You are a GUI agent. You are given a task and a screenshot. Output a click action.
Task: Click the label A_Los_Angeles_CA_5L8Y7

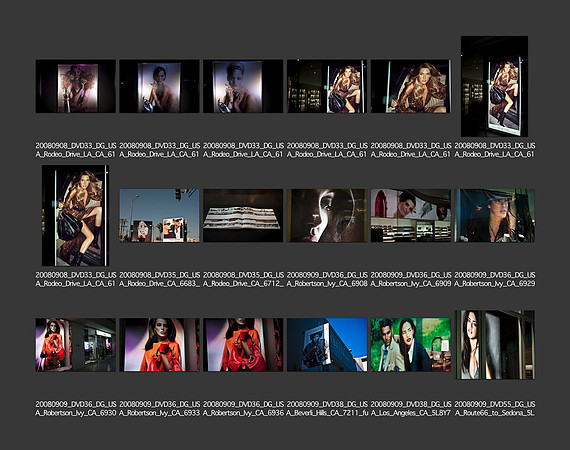pos(411,413)
